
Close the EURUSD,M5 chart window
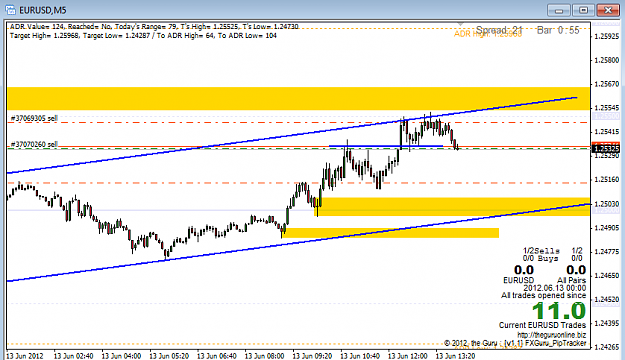click(608, 10)
